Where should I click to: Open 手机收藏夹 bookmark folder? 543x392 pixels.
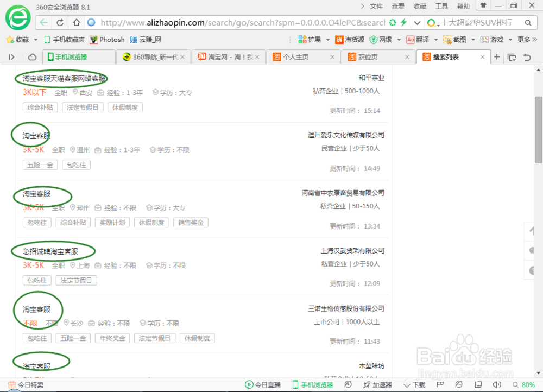point(65,40)
